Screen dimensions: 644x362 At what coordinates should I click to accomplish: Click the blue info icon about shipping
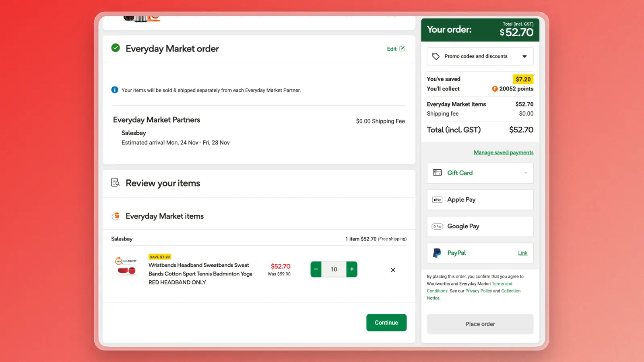[115, 90]
